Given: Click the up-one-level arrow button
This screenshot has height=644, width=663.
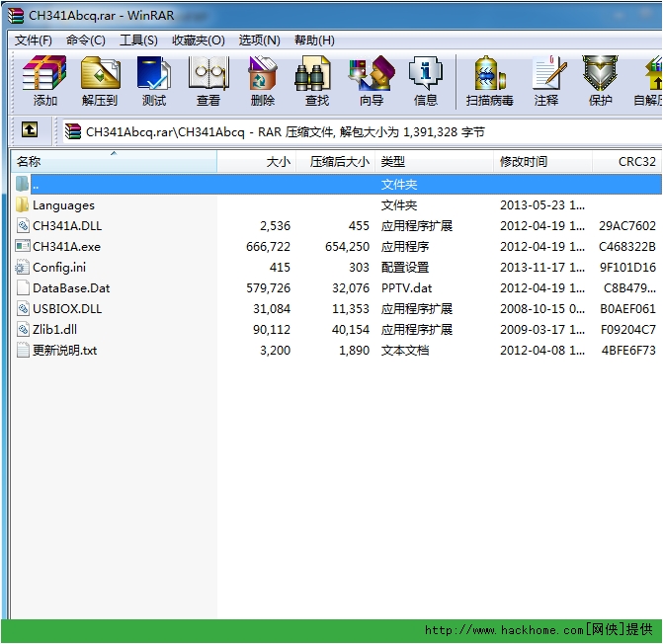Looking at the screenshot, I should coord(30,129).
